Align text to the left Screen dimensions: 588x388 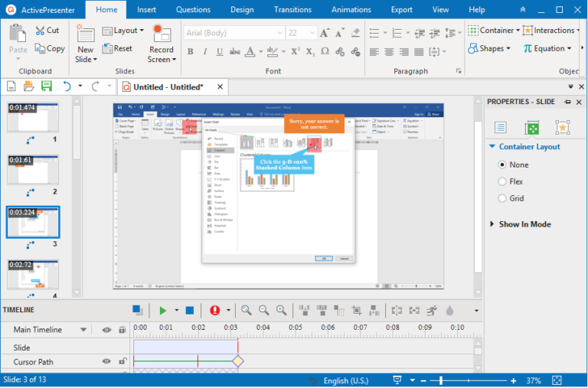click(374, 52)
